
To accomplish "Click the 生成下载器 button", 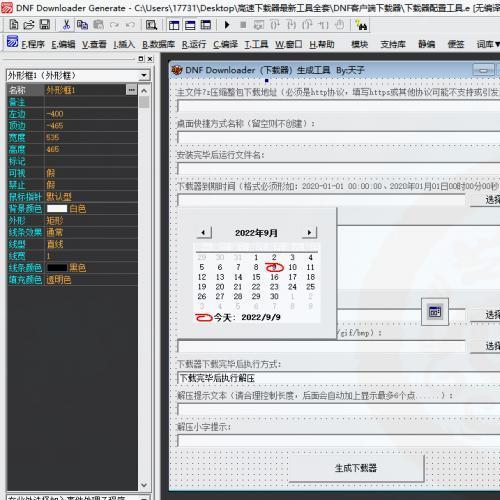I will coord(356,468).
